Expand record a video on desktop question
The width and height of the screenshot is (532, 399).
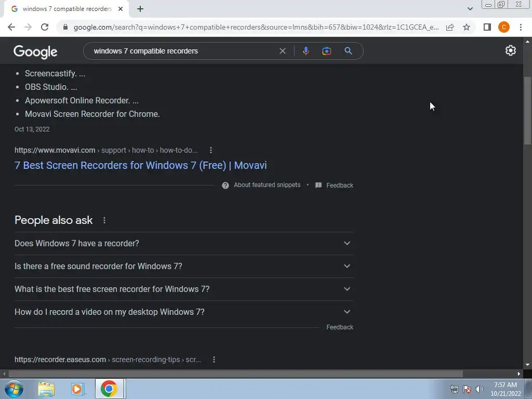(184, 312)
